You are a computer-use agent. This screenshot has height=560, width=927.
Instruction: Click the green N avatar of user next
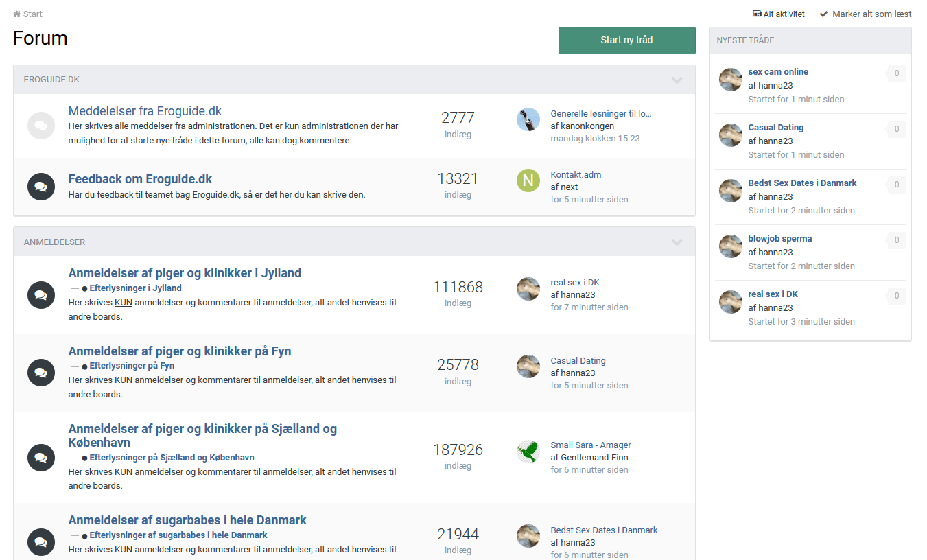coord(528,180)
